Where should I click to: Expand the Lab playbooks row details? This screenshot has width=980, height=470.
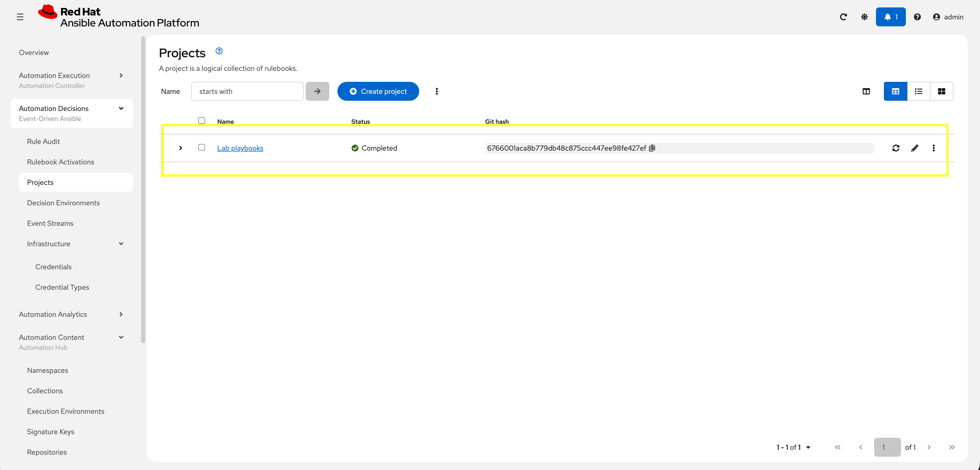(180, 148)
